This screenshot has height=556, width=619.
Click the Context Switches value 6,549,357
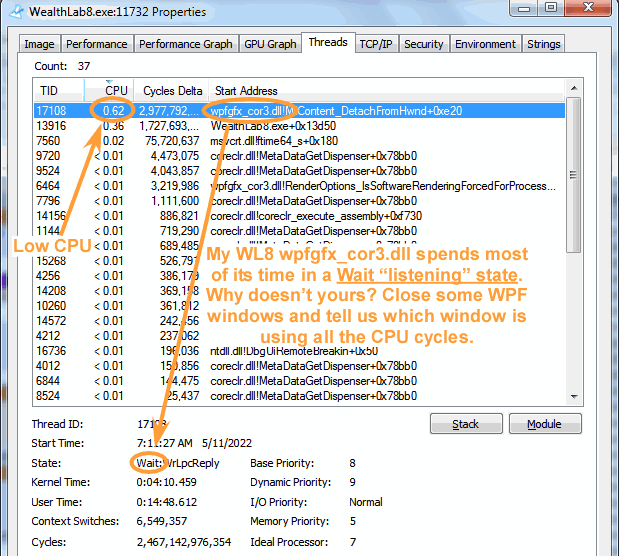[x=161, y=521]
